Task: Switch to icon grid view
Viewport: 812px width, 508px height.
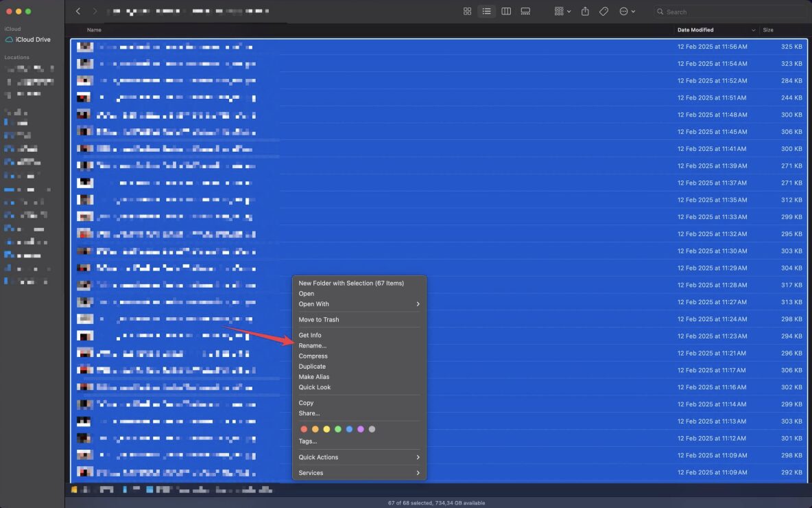Action: point(467,12)
